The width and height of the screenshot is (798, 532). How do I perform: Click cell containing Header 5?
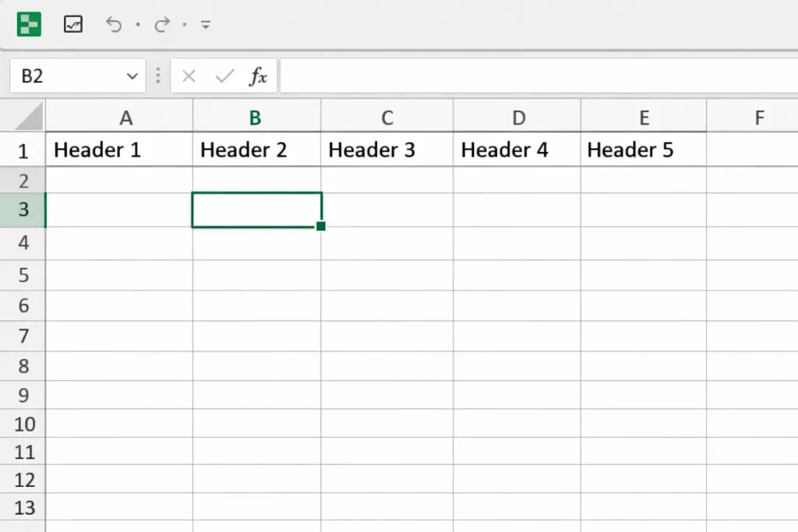(x=643, y=150)
